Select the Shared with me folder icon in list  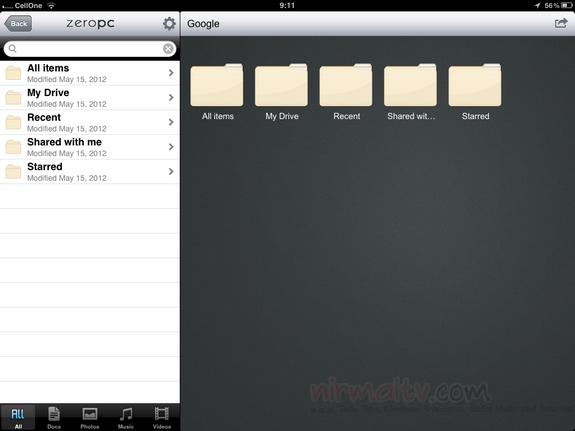(13, 147)
